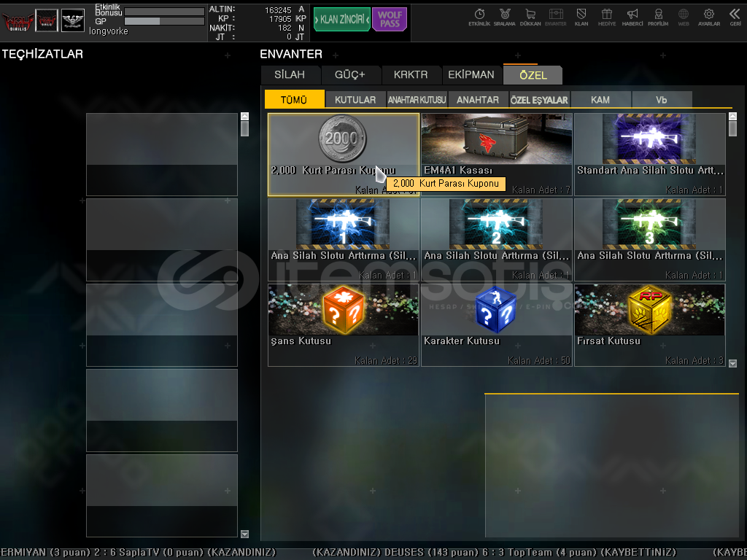Click the ALTIN value 163245
Viewport: 747px width, 560px height.
[x=278, y=10]
